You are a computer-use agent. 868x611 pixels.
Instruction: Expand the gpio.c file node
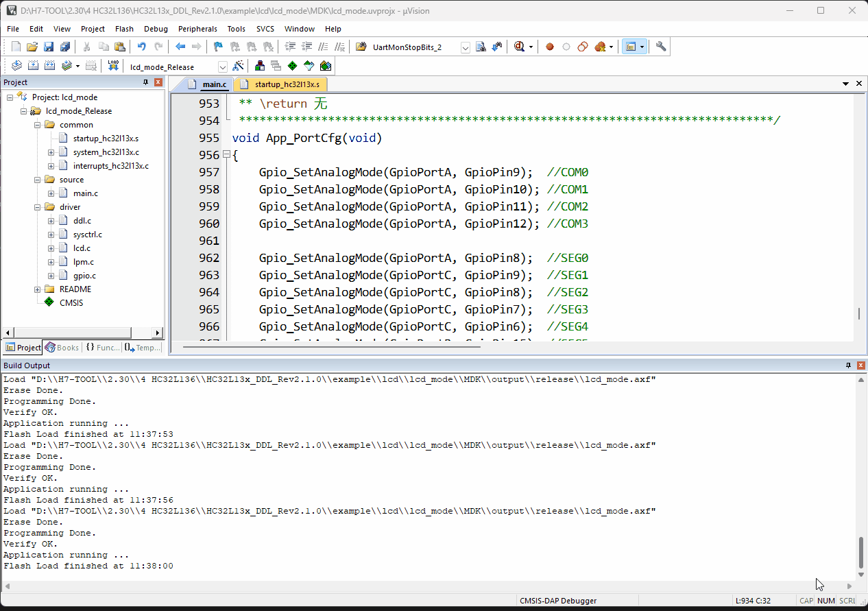click(x=51, y=276)
